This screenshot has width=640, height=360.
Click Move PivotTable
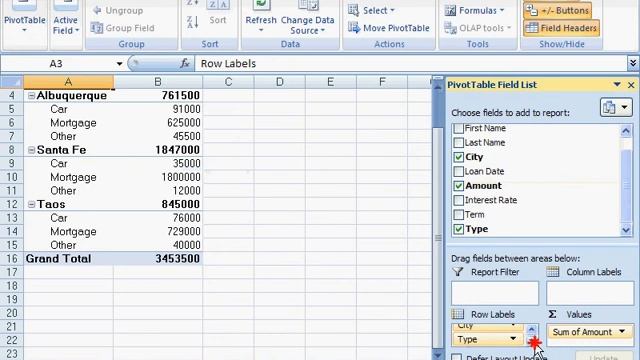[x=389, y=28]
